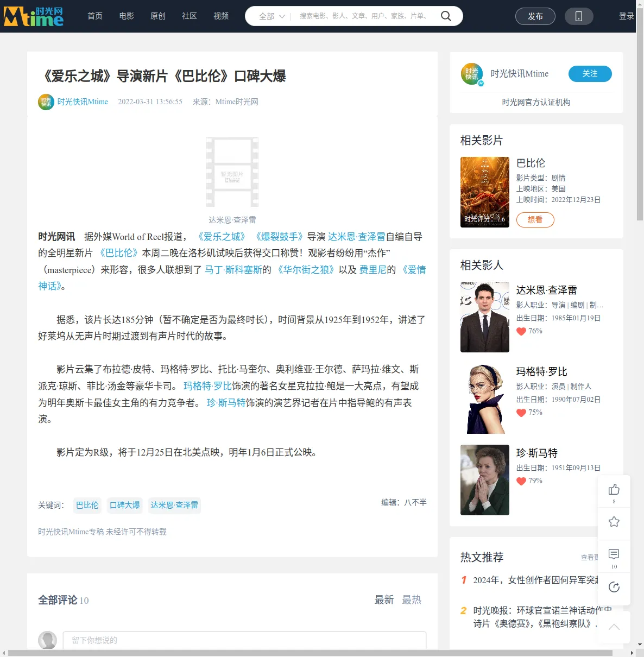This screenshot has width=644, height=657.
Task: Click author name 时光快讯Mtime under title
Action: coord(83,102)
